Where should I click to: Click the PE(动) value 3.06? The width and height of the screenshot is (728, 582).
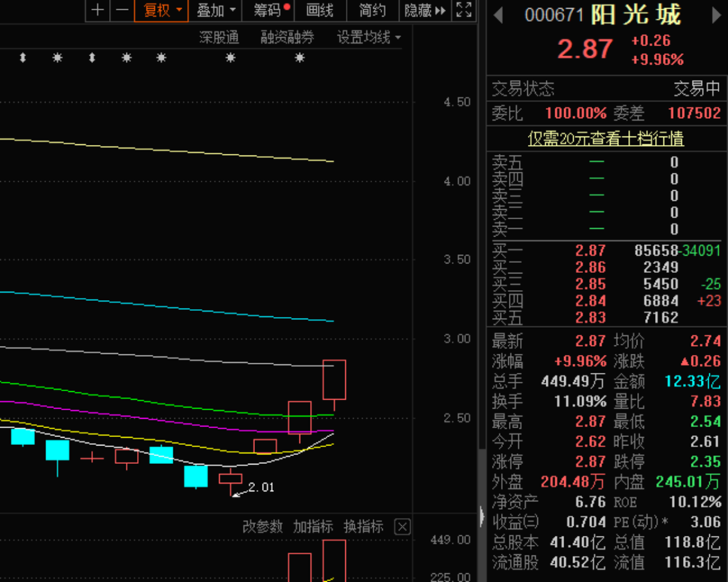pos(705,522)
